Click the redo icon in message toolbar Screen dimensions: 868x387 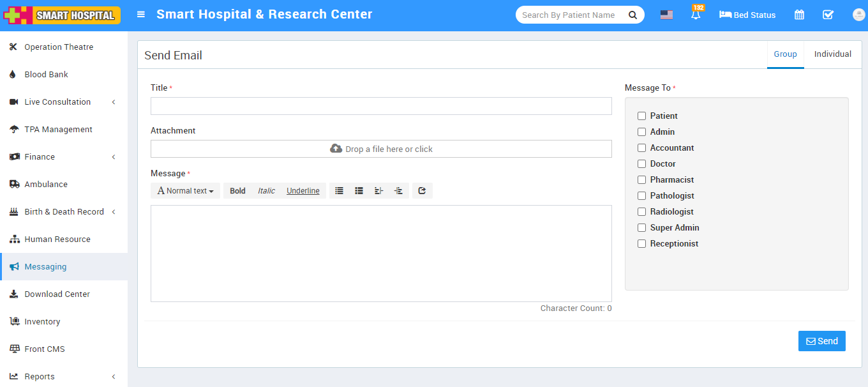coord(422,190)
